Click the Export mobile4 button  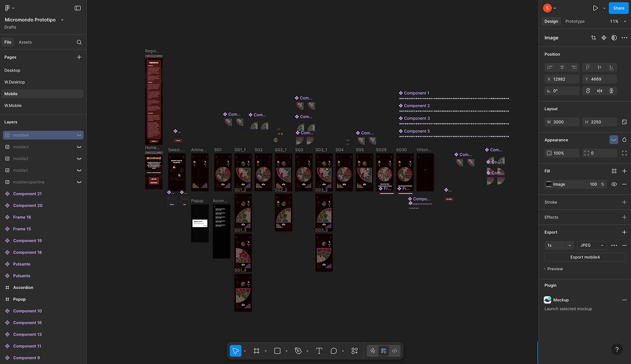pyautogui.click(x=584, y=257)
